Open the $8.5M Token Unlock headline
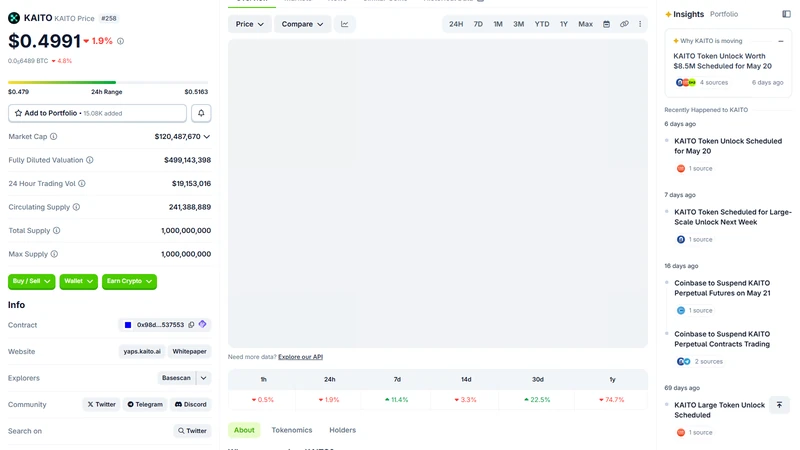This screenshot has width=800, height=450. pos(722,61)
